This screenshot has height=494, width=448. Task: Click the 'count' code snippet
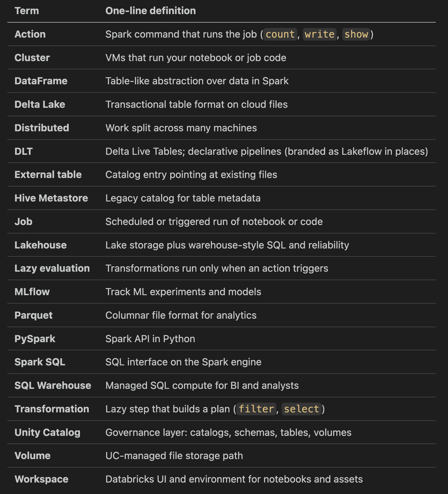pyautogui.click(x=280, y=34)
